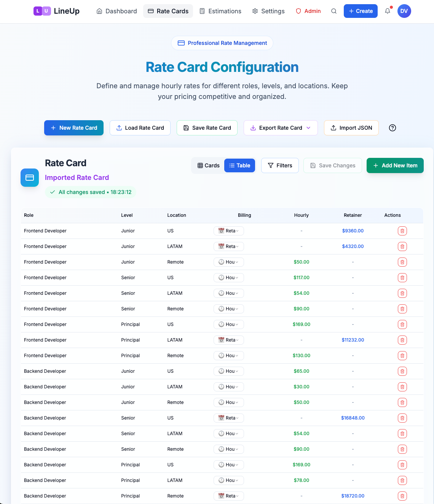Open the DV avatar in the top right
Screen dimensions: 434x504
(x=404, y=11)
